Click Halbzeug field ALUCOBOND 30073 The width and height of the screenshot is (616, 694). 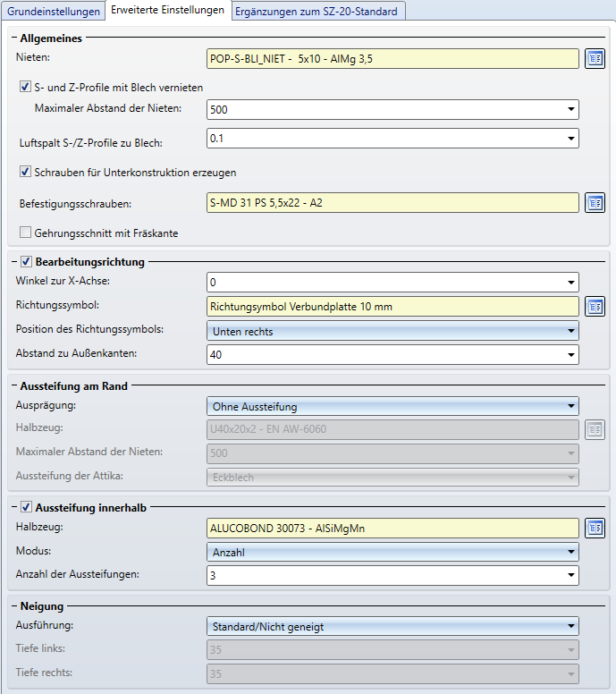(392, 528)
